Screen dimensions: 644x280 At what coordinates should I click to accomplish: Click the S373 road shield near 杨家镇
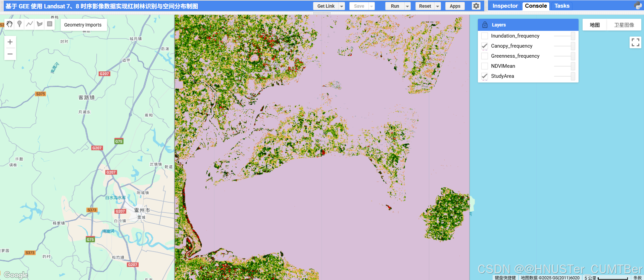coord(92,210)
